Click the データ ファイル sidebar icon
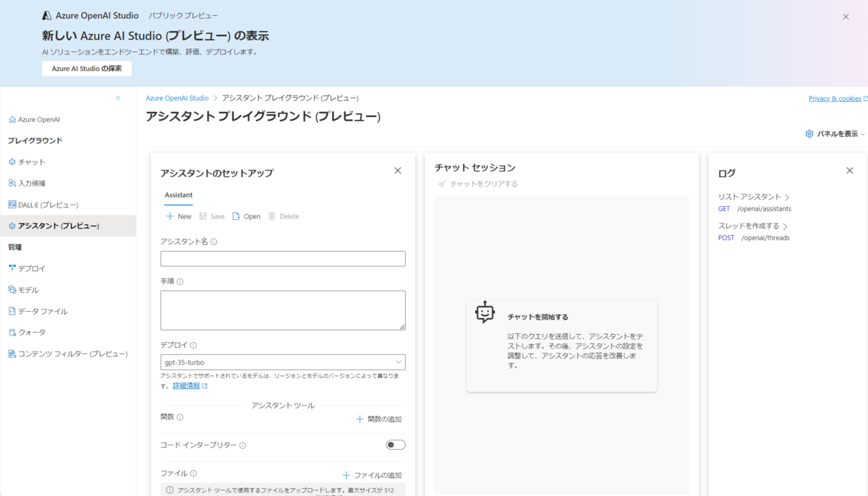Image resolution: width=868 pixels, height=496 pixels. tap(12, 311)
